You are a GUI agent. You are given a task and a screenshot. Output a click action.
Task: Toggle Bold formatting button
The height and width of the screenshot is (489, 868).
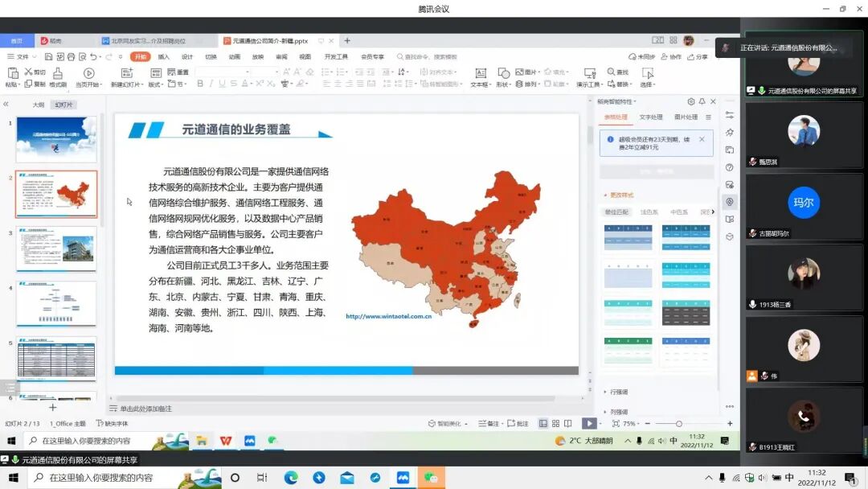coord(200,84)
